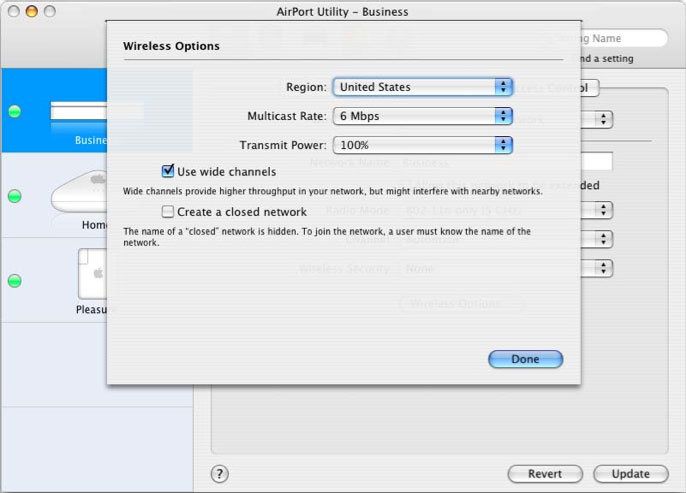Click the Update button
Screen dimensions: 686x493
630,474
